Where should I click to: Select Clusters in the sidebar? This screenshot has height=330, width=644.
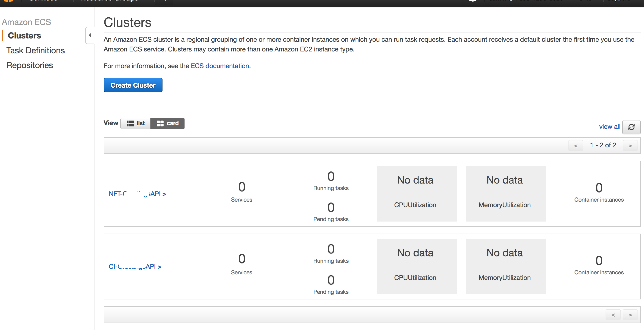point(24,35)
